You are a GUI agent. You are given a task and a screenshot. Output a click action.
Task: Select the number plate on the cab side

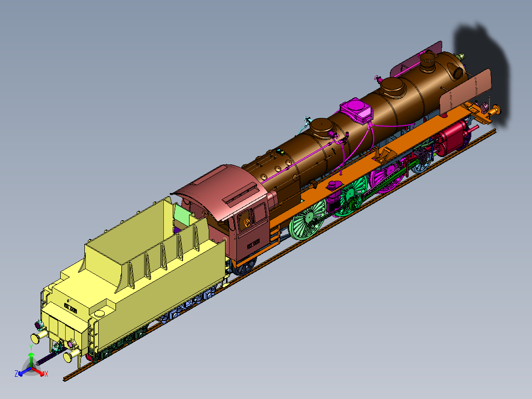[x=253, y=243]
